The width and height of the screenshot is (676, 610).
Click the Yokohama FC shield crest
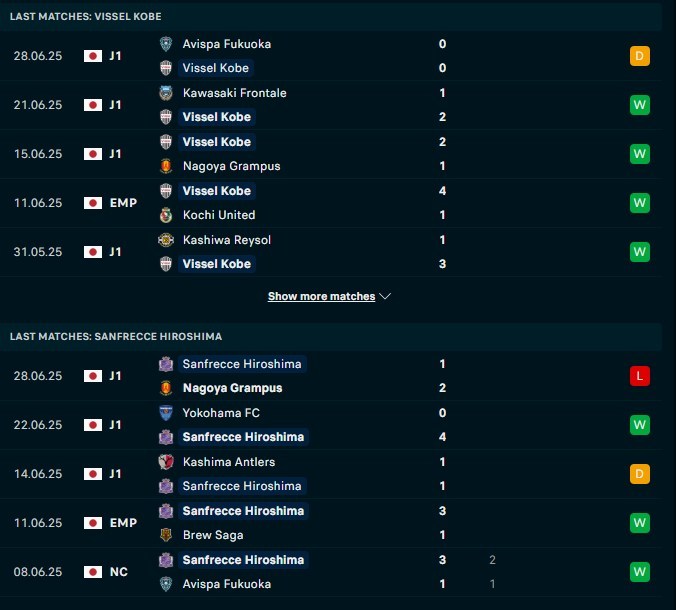[166, 413]
